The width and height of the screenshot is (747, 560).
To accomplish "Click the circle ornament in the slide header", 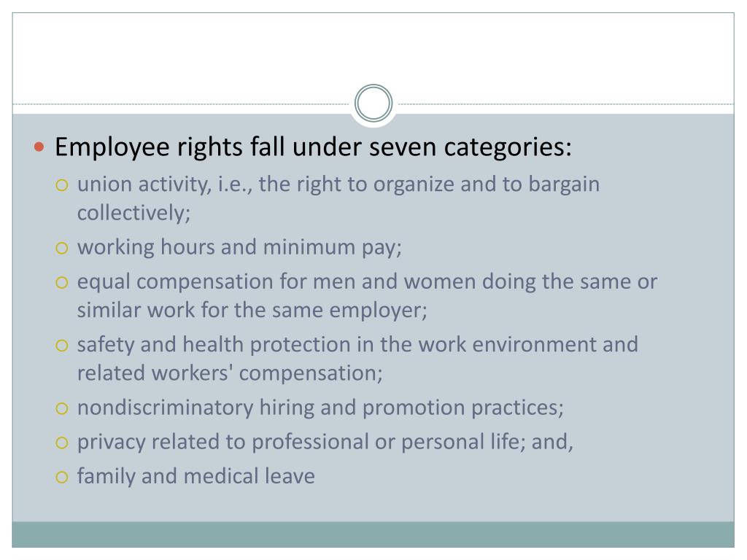I will 373,103.
